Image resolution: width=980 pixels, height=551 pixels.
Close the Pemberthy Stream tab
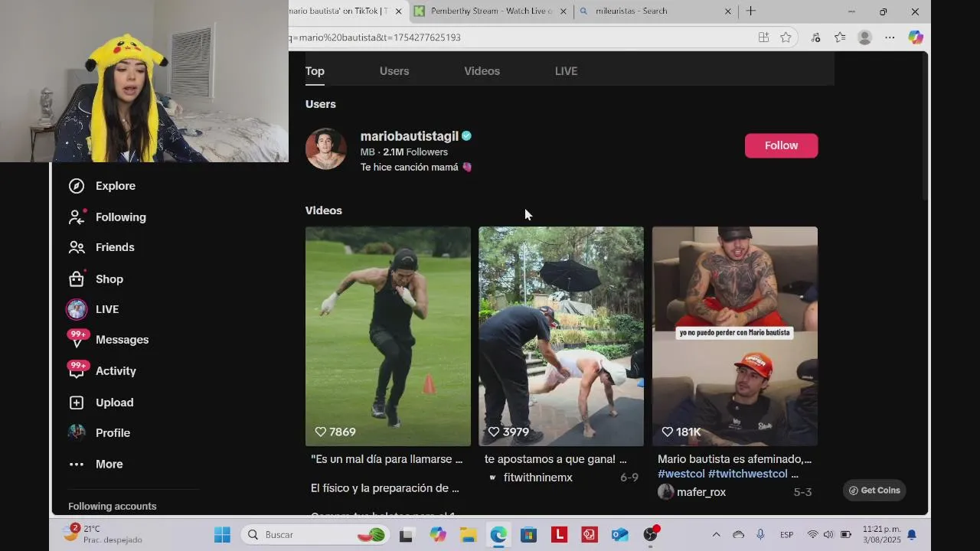(x=563, y=11)
